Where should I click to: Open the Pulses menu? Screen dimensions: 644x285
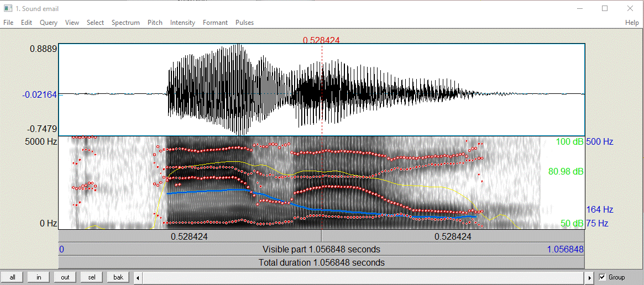244,23
